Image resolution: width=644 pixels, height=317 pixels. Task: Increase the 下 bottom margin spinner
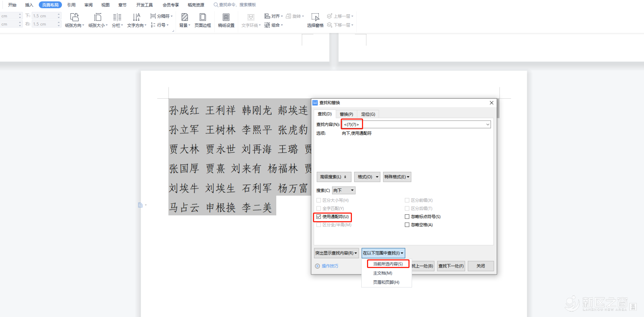tap(59, 14)
